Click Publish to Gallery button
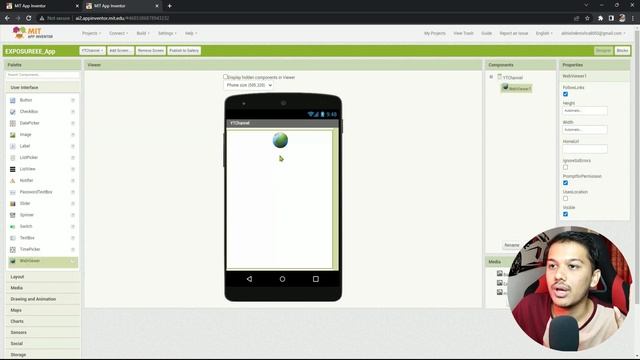 click(184, 51)
